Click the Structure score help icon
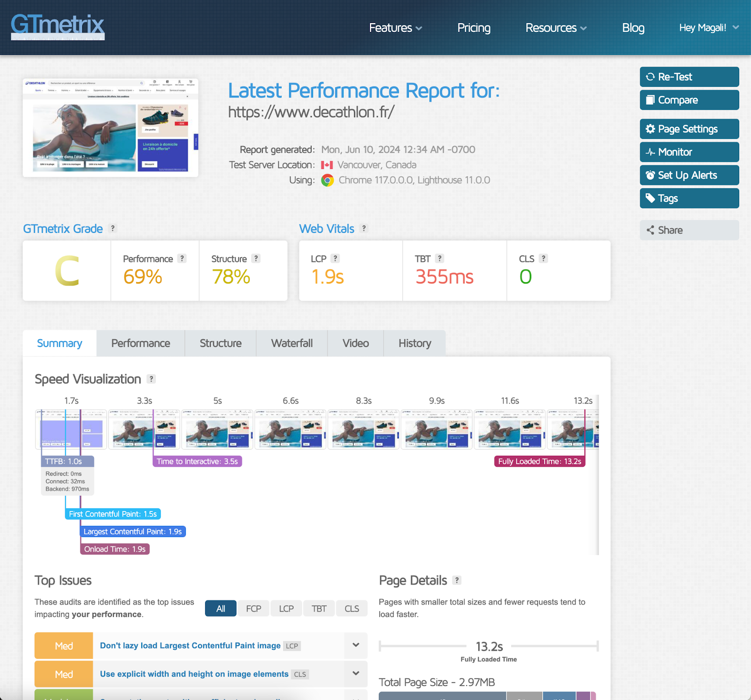This screenshot has width=751, height=700. (x=256, y=258)
